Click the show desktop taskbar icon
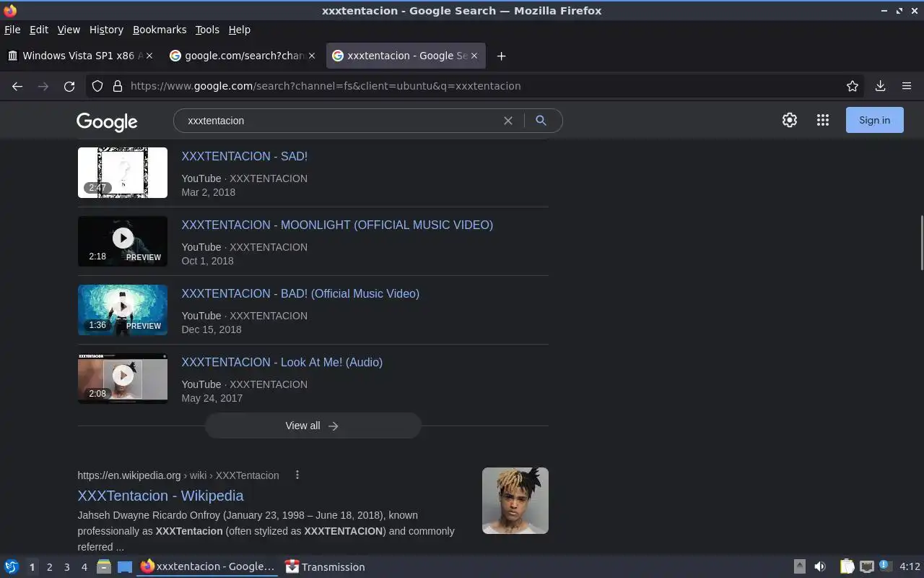The width and height of the screenshot is (924, 578). point(125,567)
